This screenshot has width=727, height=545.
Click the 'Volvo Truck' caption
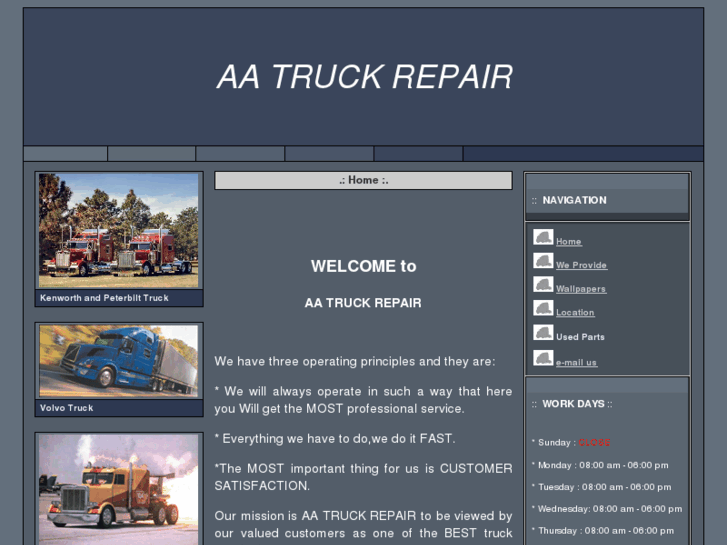pyautogui.click(x=66, y=408)
